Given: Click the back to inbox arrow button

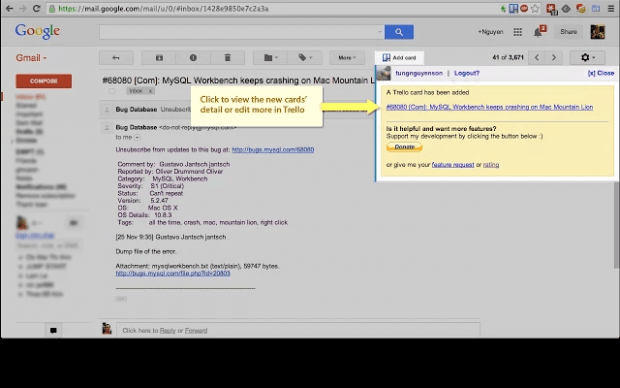Looking at the screenshot, I should point(116,58).
